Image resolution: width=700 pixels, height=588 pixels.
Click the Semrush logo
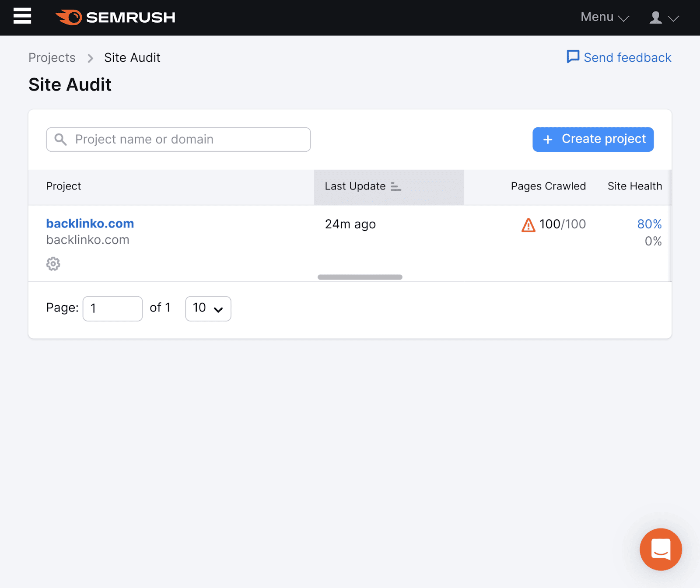coord(115,17)
